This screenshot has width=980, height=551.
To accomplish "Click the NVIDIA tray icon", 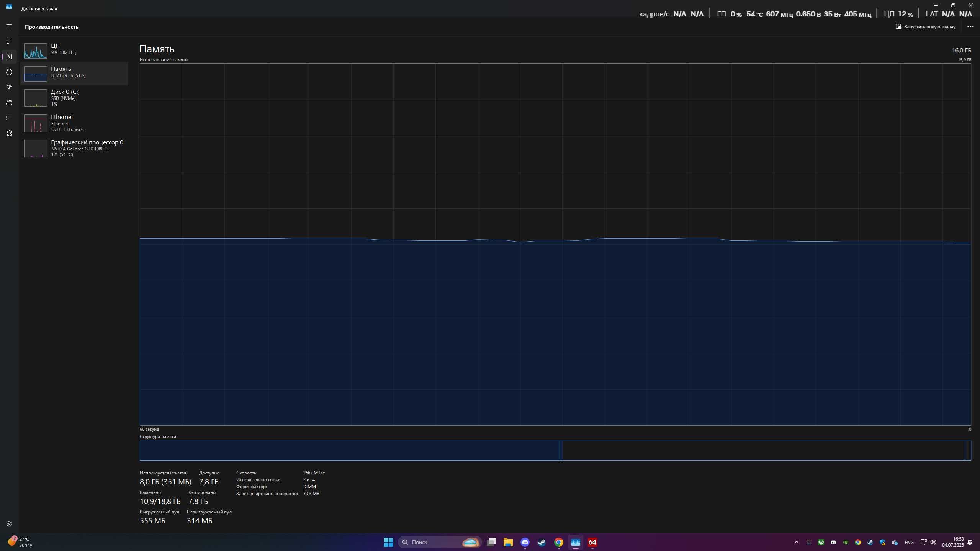I will [x=846, y=542].
